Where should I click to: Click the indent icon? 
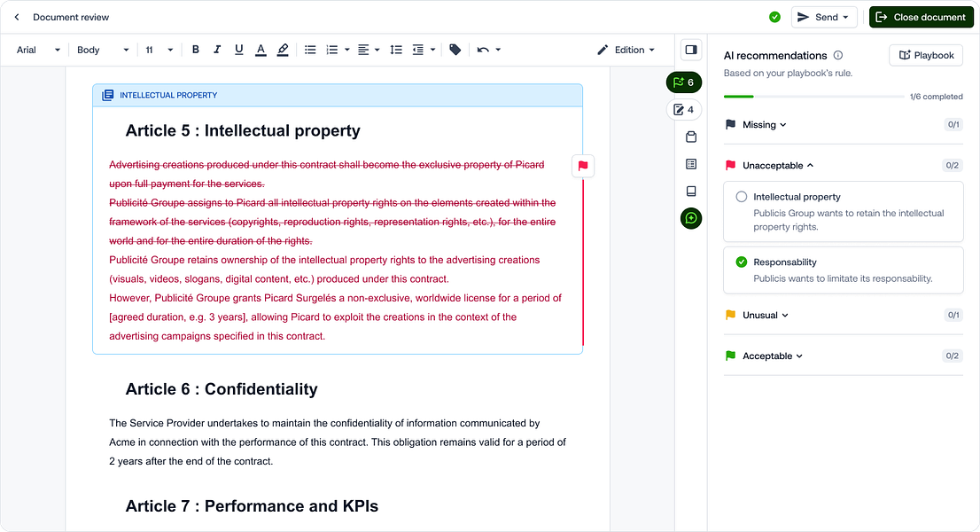(x=418, y=50)
